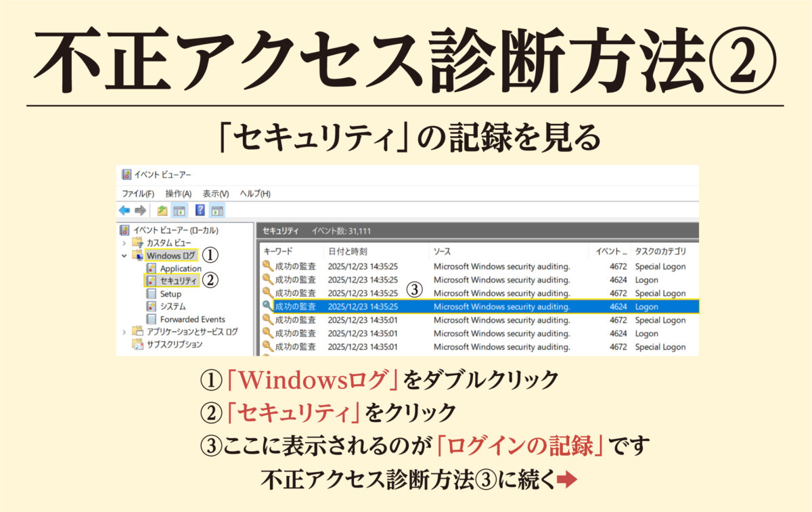Screen dimensions: 812x512
Task: Expand the カスタム ビュー tree node
Action: click(125, 242)
